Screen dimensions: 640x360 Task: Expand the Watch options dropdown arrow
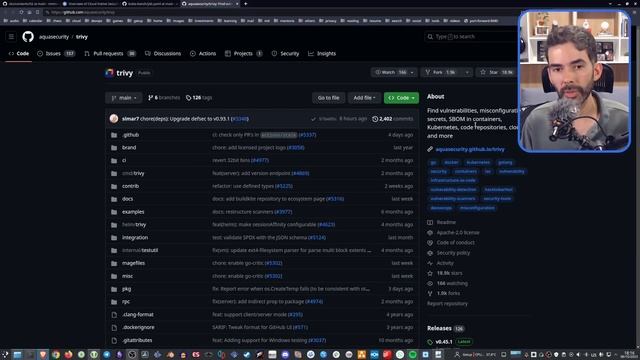[412, 72]
